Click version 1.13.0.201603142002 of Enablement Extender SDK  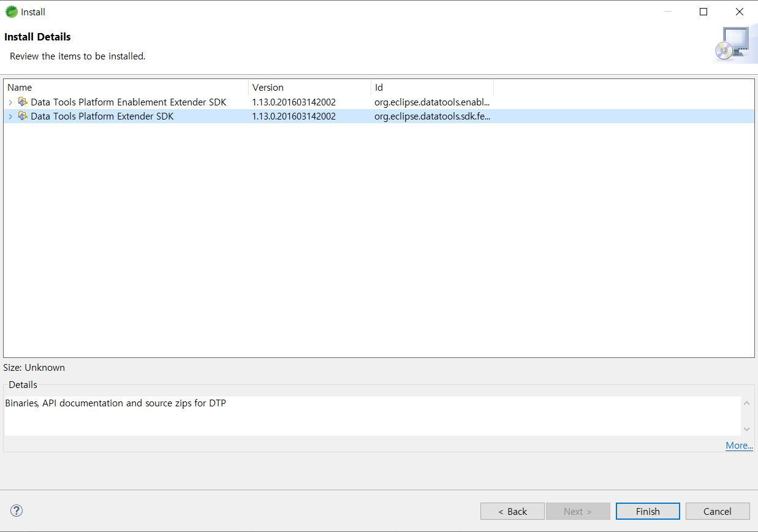(x=294, y=102)
